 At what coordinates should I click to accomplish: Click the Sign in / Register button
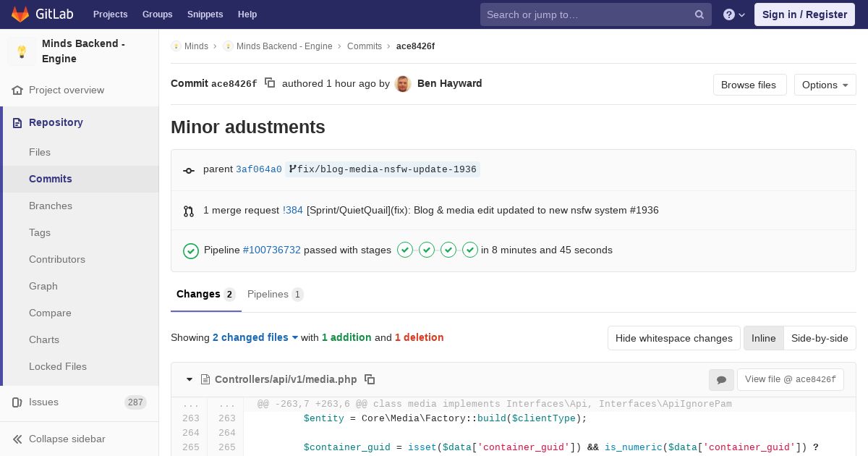(x=804, y=14)
